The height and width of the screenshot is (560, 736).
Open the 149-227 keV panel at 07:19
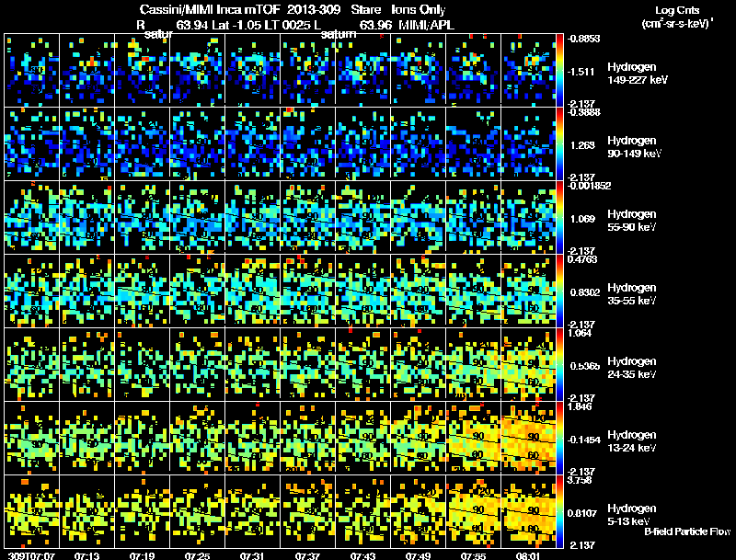click(143, 70)
